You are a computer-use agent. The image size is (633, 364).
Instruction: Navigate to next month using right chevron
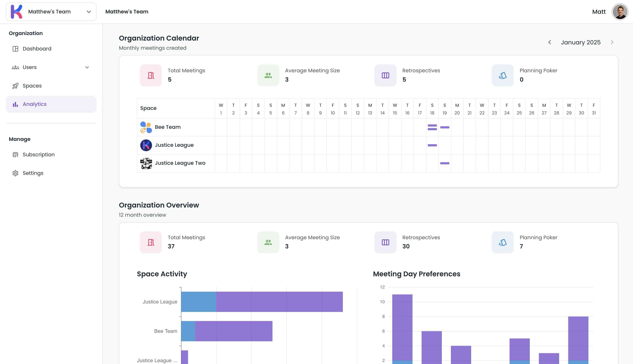[x=612, y=42]
